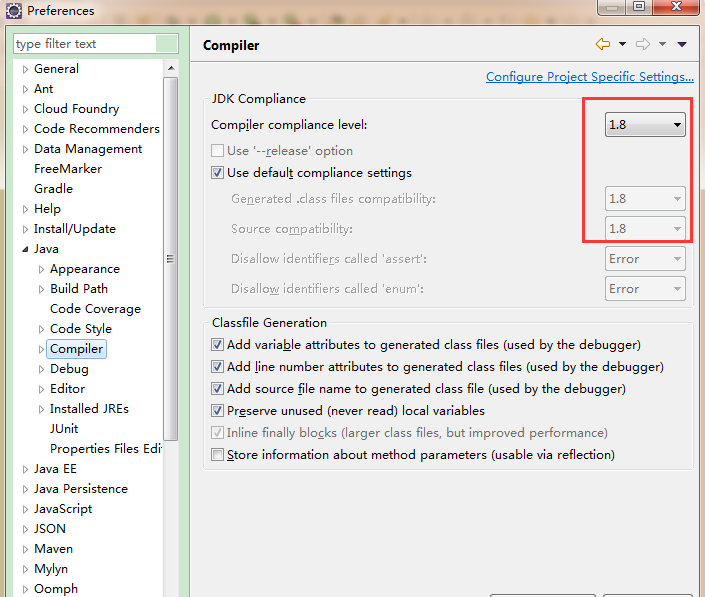
Task: Click the tree scrollbar up arrow
Action: [x=171, y=68]
